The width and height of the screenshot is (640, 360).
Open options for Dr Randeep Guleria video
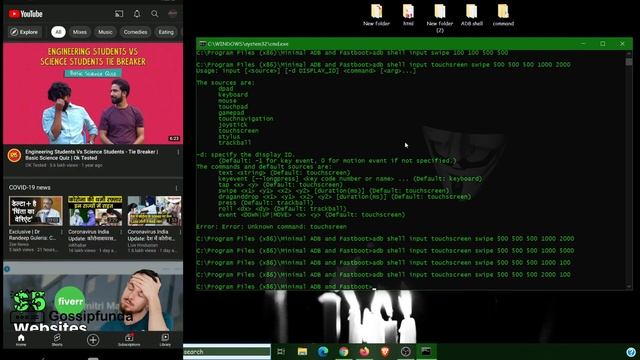62,232
